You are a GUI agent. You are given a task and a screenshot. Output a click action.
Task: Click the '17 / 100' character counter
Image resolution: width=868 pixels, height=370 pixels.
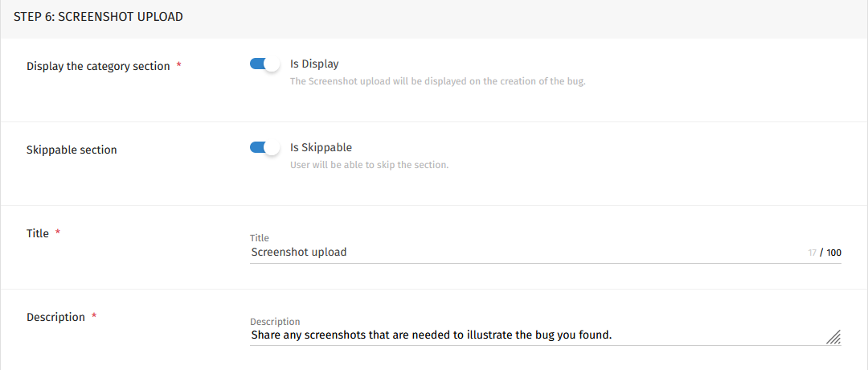click(825, 253)
